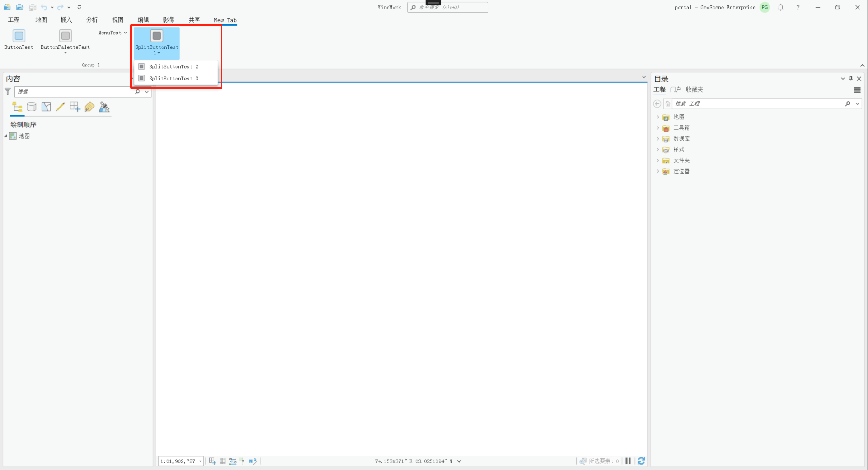The width and height of the screenshot is (868, 470).
Task: Select List By Snapping grid icon
Action: pyautogui.click(x=75, y=107)
